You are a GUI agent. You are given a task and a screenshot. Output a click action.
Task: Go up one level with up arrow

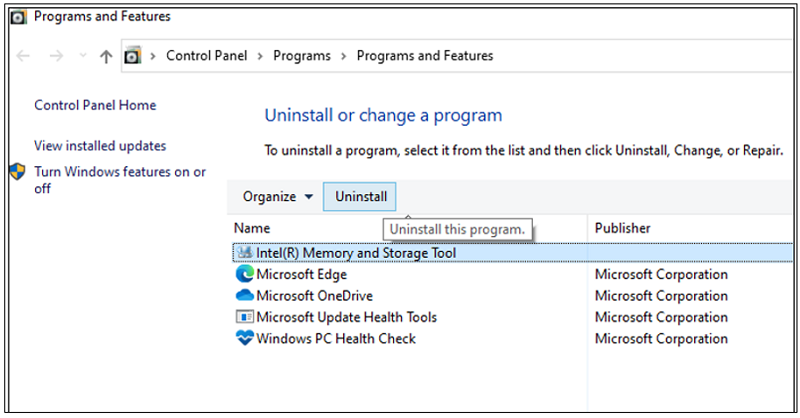(106, 56)
